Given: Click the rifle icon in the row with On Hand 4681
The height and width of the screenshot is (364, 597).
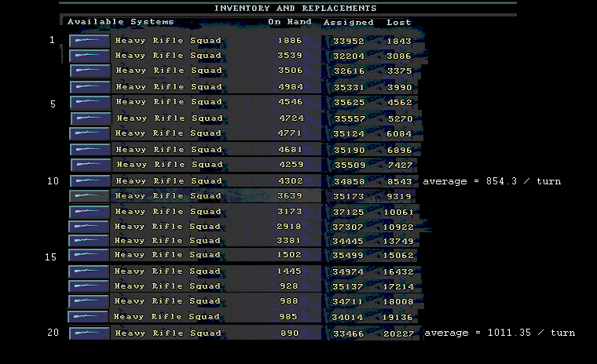Looking at the screenshot, I should pyautogui.click(x=90, y=150).
